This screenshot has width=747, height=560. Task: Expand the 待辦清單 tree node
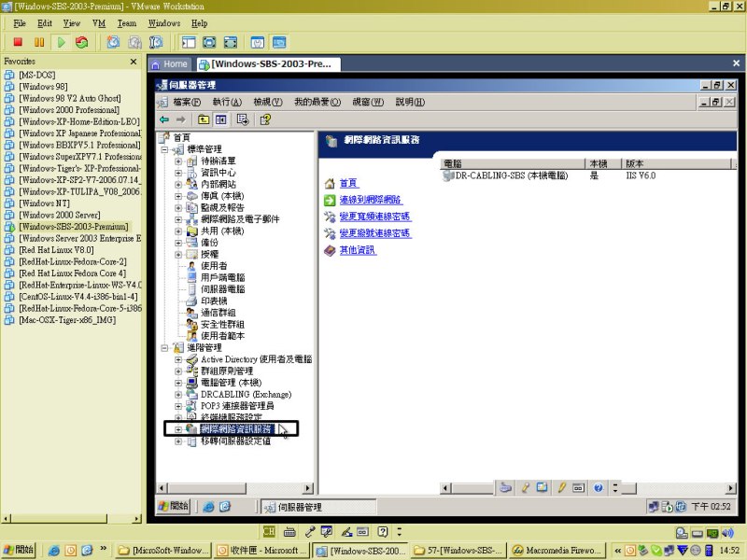(x=178, y=161)
